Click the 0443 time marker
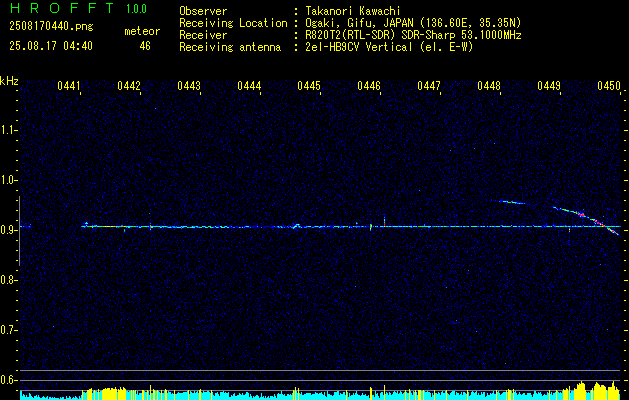 click(x=189, y=86)
